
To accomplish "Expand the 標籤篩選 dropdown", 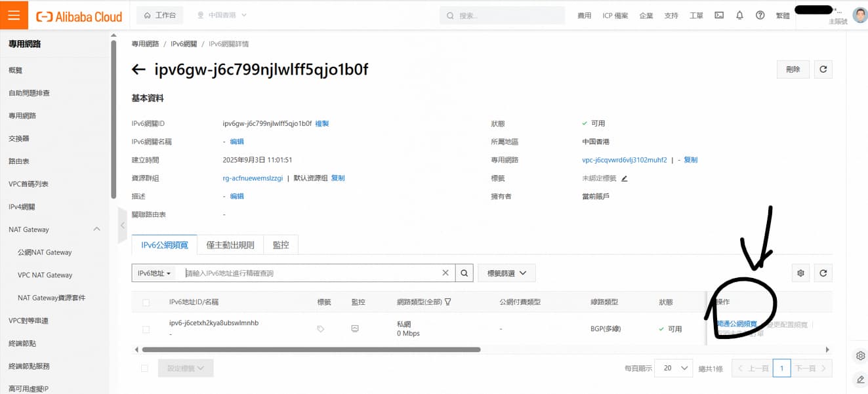I will (x=506, y=273).
